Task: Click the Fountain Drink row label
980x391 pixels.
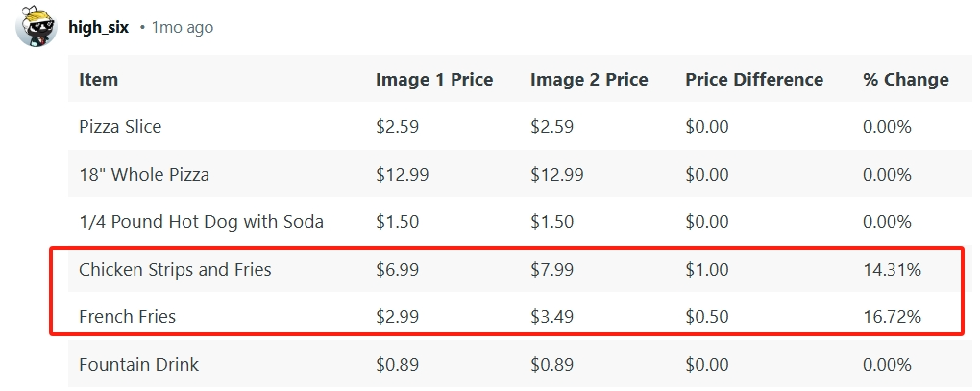Action: click(x=138, y=364)
